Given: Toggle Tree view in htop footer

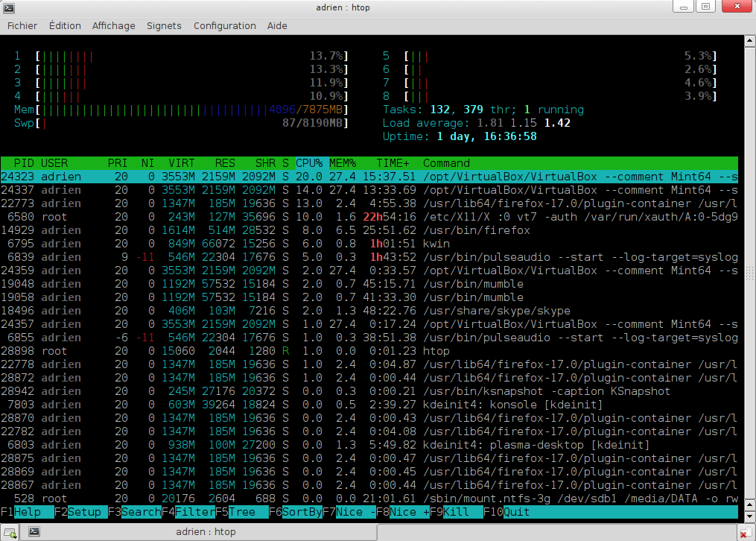Looking at the screenshot, I should tap(249, 512).
